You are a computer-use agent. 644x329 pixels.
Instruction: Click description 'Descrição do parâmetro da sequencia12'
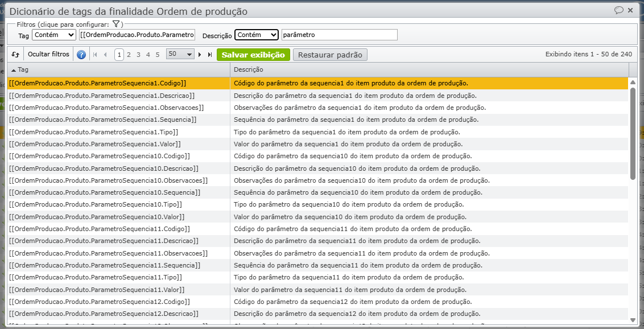click(357, 314)
